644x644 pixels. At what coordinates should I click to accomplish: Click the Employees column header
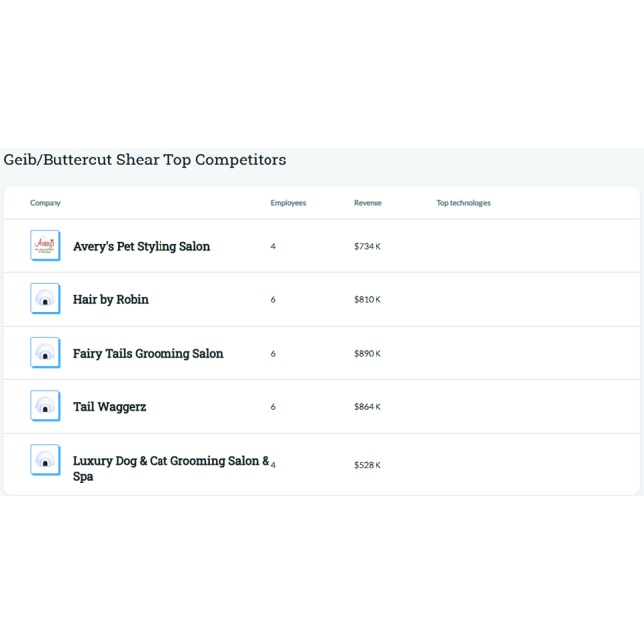click(288, 203)
